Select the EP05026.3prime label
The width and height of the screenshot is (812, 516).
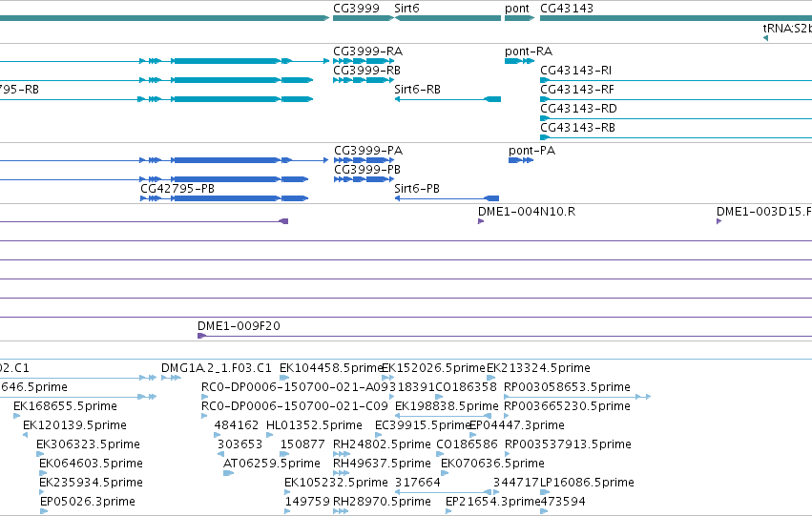coord(88,502)
